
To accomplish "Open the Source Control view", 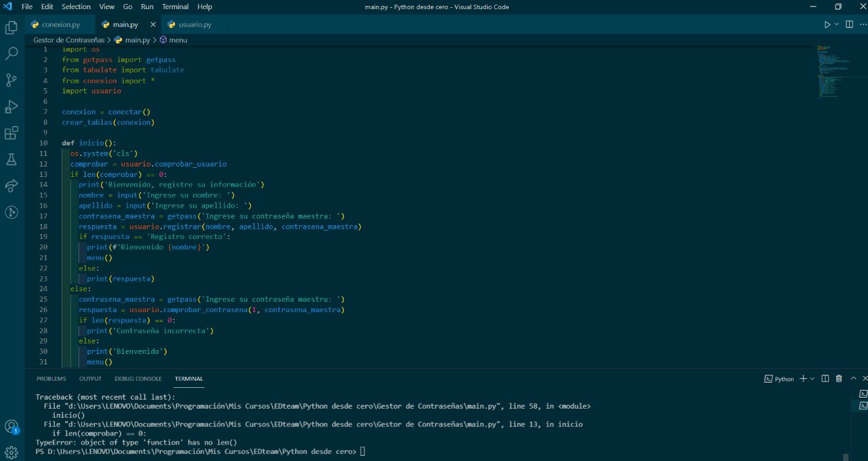I will coord(10,80).
